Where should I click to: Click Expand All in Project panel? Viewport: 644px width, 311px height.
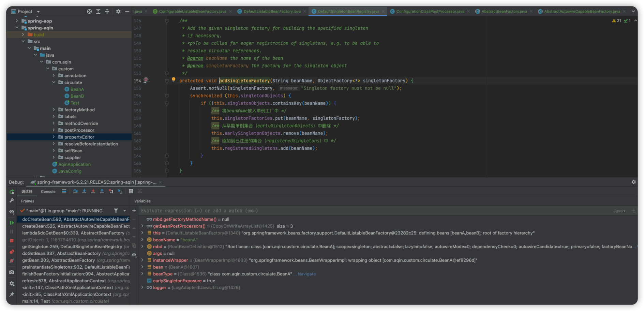(x=98, y=11)
